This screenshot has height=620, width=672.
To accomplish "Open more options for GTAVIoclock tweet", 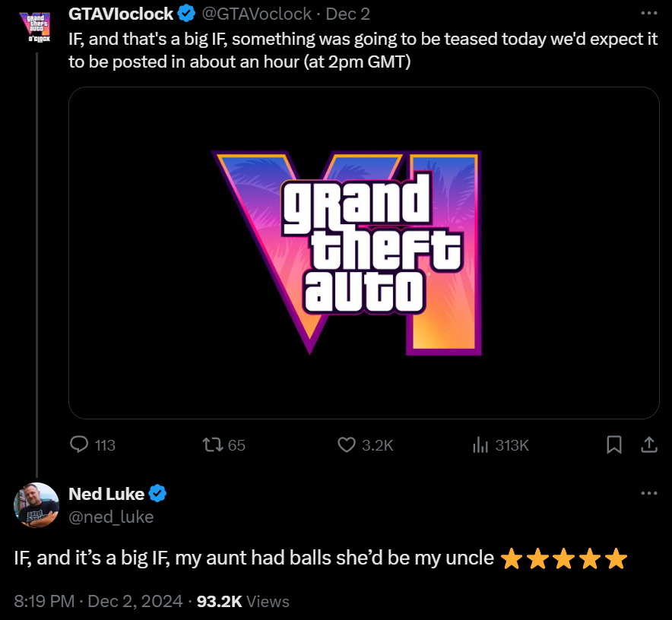I will (648, 14).
